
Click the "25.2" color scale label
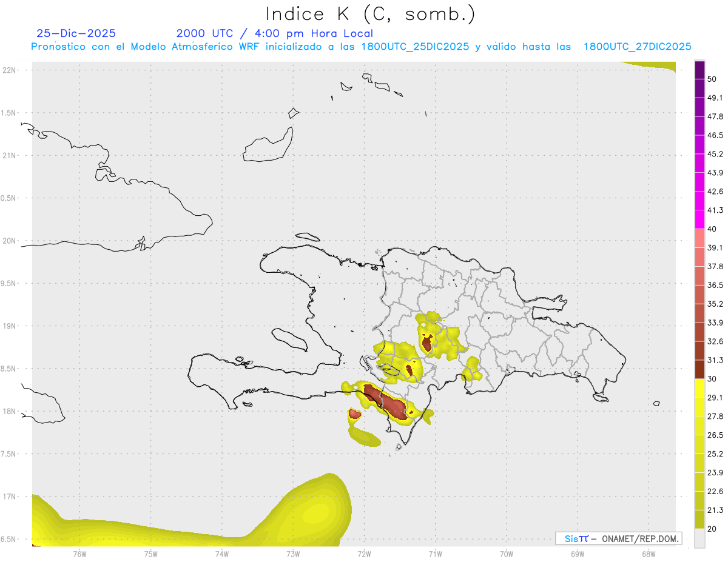(715, 454)
